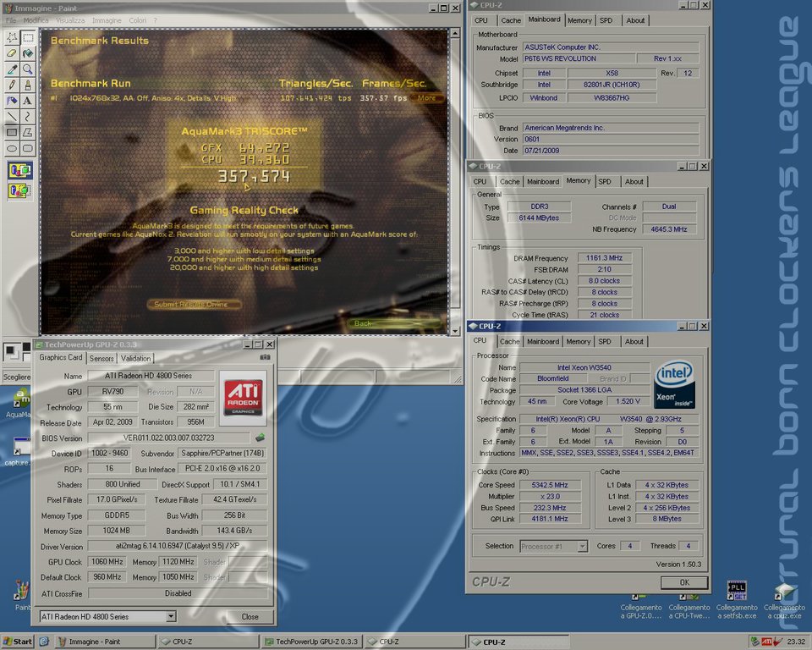Select Paint's Free-Form Select tool

[x=11, y=37]
